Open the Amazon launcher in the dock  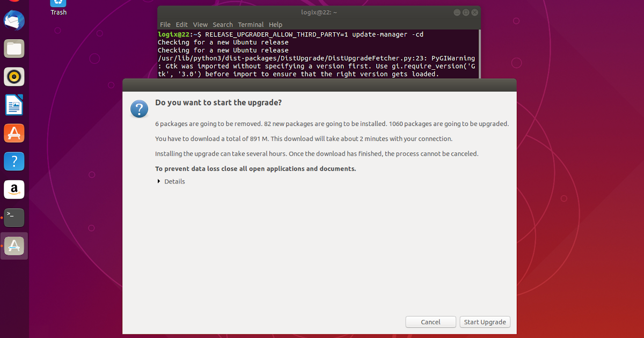tap(13, 189)
